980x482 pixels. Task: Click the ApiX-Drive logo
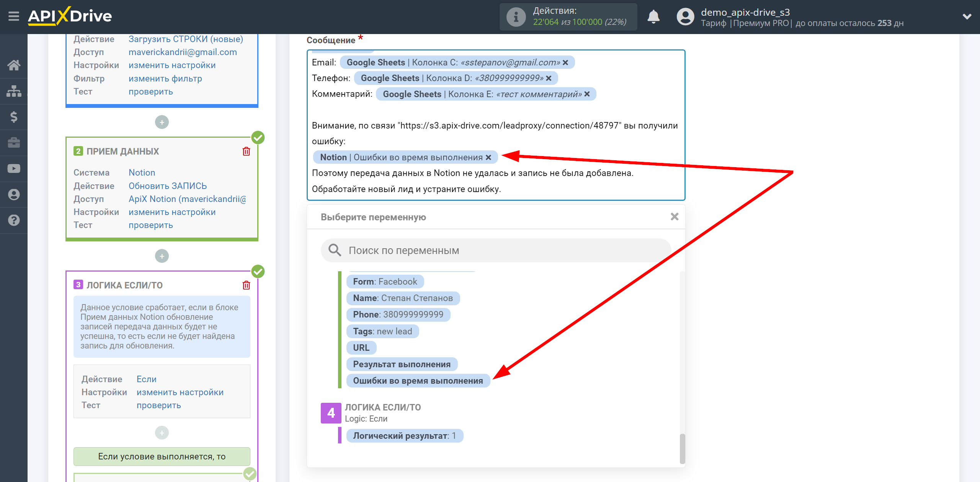[70, 16]
